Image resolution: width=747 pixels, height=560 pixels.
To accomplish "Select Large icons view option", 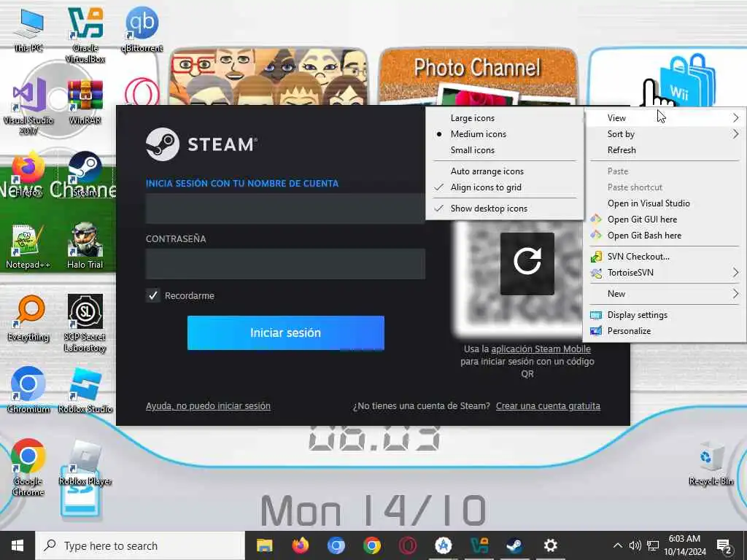I will click(x=505, y=118).
